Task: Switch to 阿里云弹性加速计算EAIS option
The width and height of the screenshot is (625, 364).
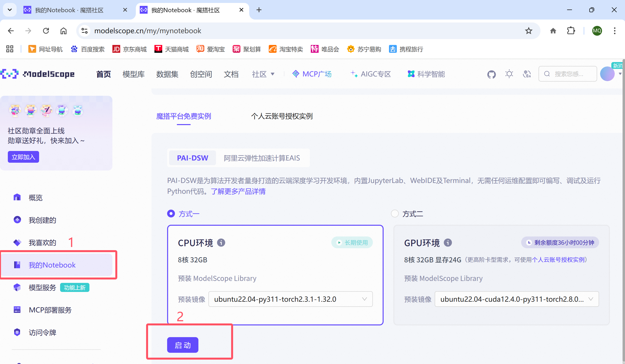Action: [262, 158]
